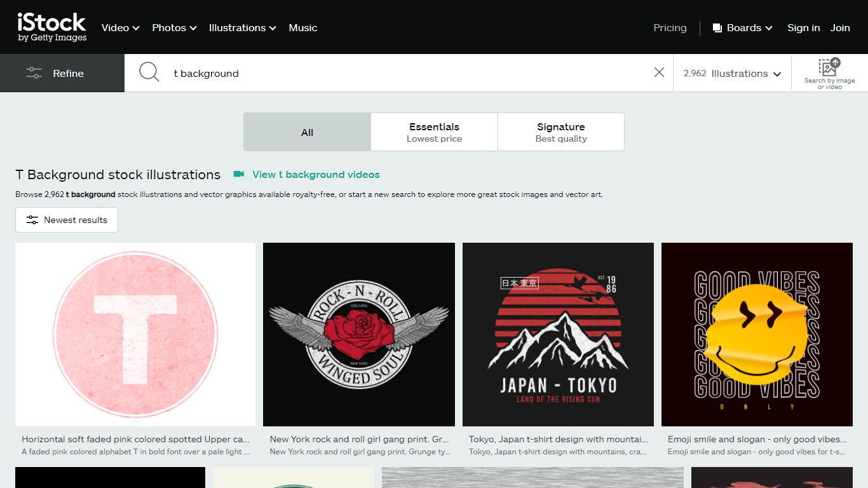Clear the search with the X icon
Image resolution: width=868 pixels, height=488 pixels.
659,72
